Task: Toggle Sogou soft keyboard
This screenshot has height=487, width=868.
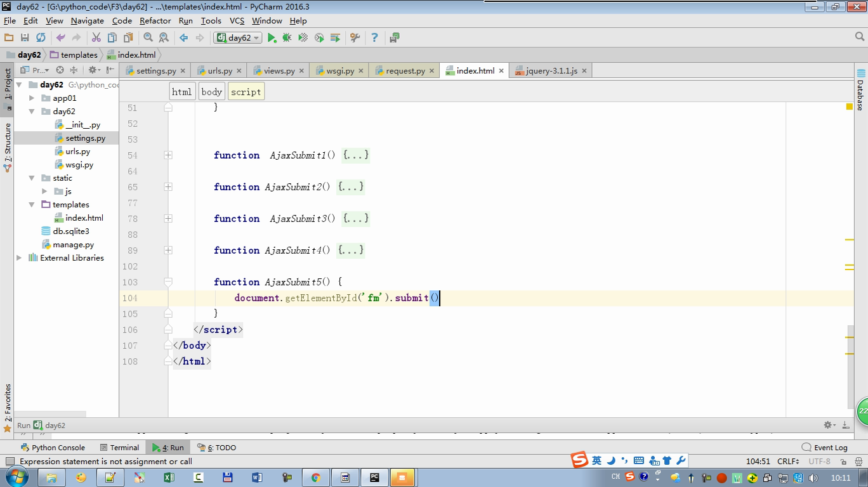Action: click(x=639, y=460)
